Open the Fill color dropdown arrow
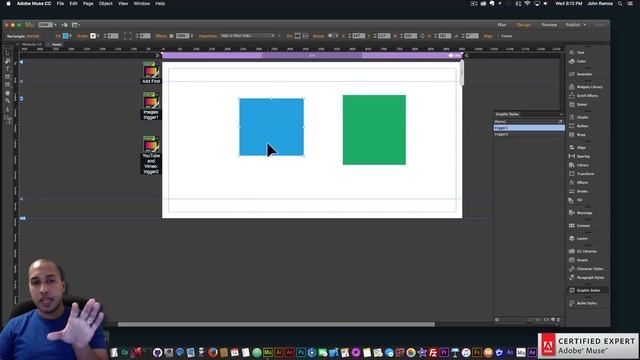 coord(70,36)
